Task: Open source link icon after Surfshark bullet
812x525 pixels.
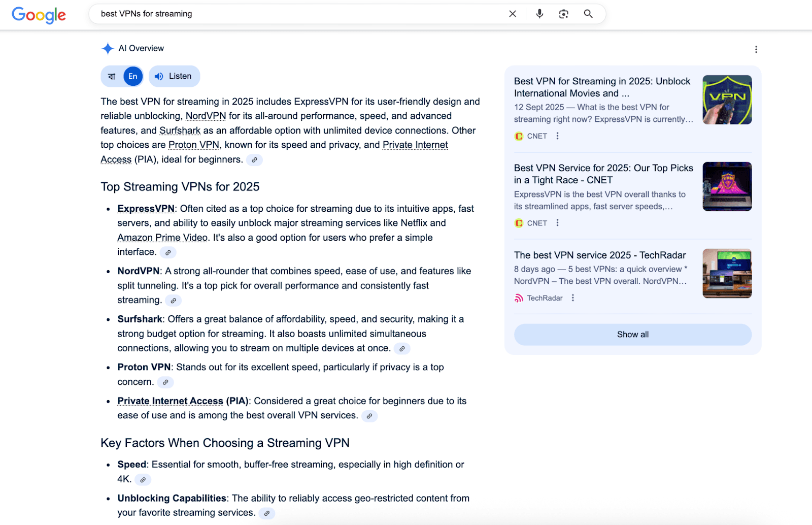Action: pyautogui.click(x=402, y=348)
